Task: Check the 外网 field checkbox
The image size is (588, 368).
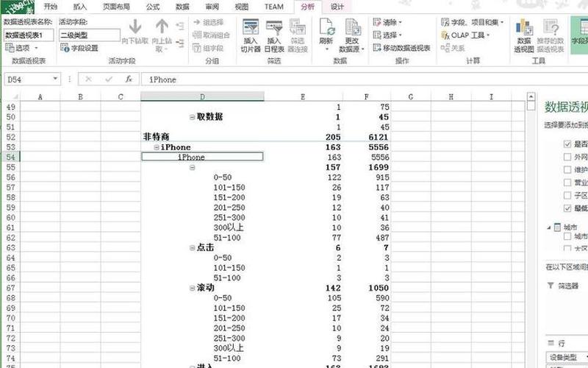Action: (567, 157)
